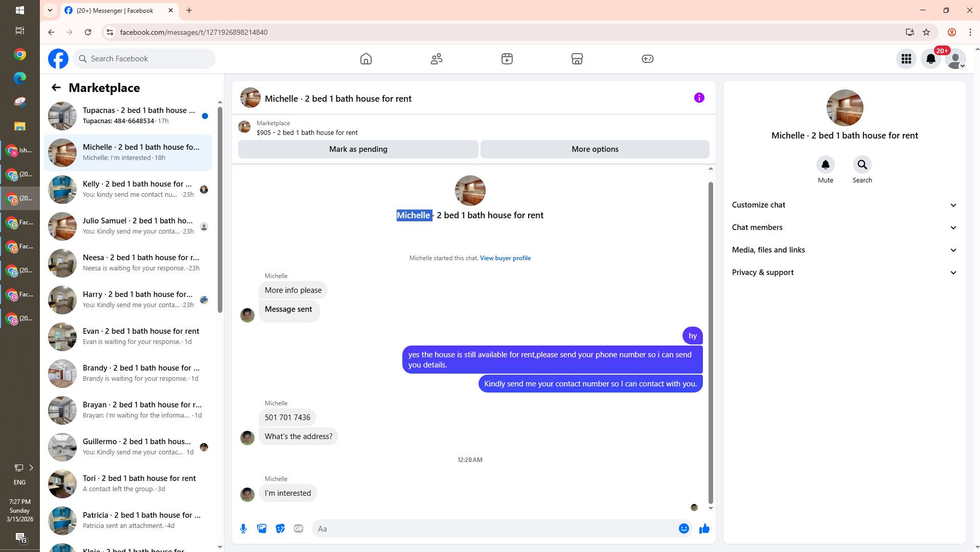Expand Chat members section

click(x=845, y=227)
